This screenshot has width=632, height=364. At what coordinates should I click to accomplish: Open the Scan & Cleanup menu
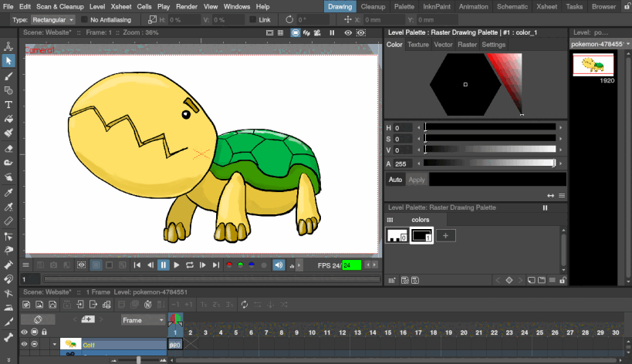point(60,6)
